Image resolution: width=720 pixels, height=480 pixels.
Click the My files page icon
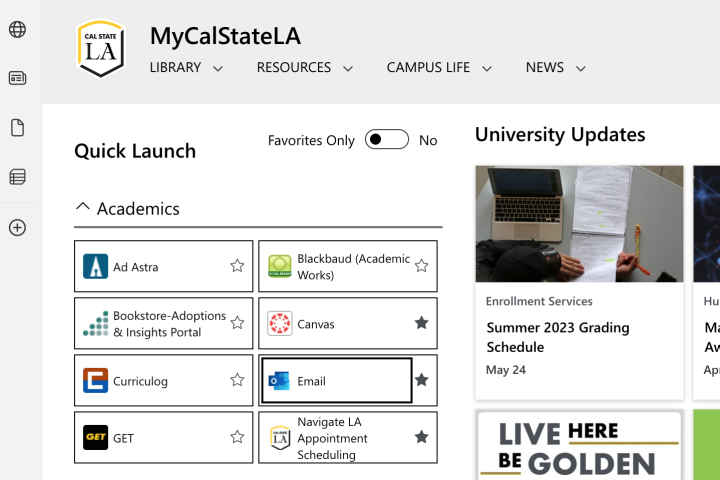pyautogui.click(x=17, y=127)
